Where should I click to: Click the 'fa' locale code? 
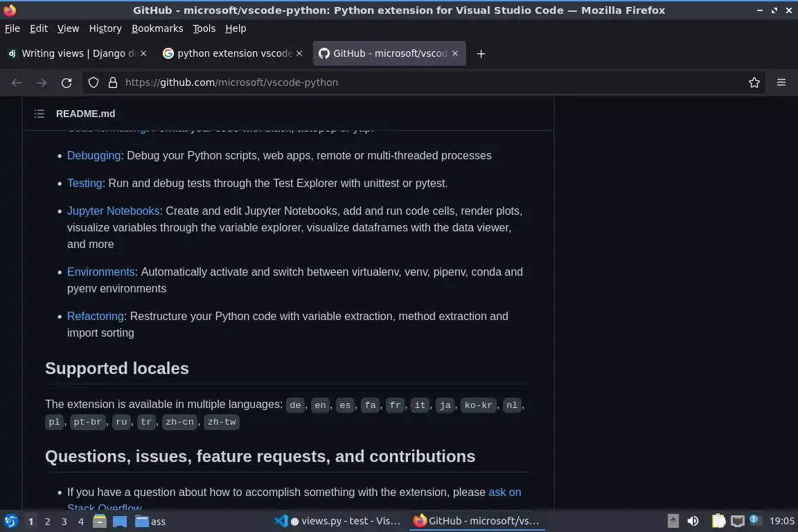coord(370,405)
